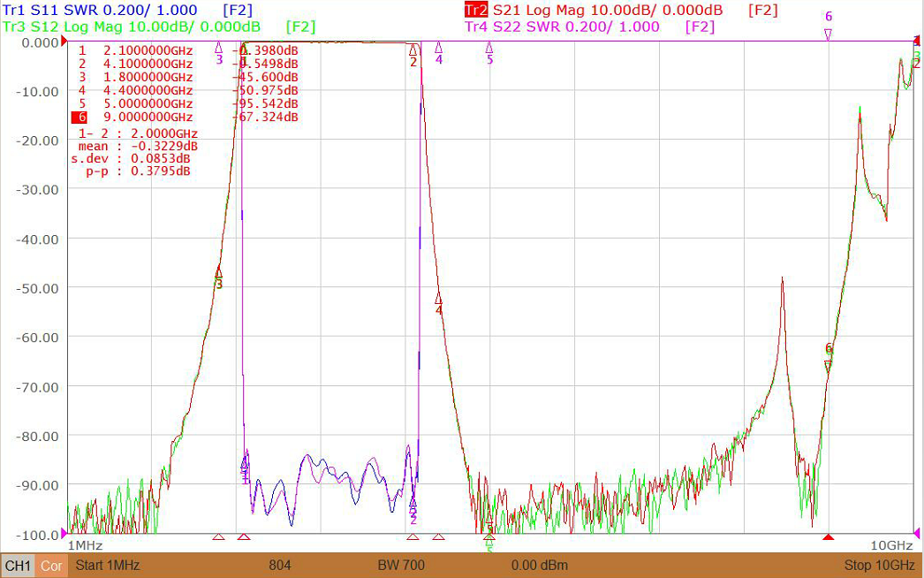
Task: Select the magenta marker 5 near the top line
Action: coord(489,47)
